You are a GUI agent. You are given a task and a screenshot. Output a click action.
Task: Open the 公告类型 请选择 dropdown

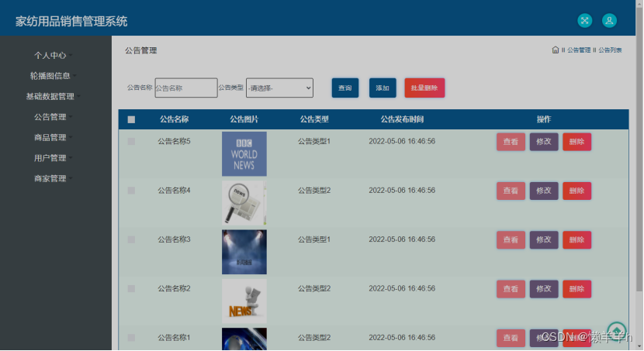click(279, 88)
